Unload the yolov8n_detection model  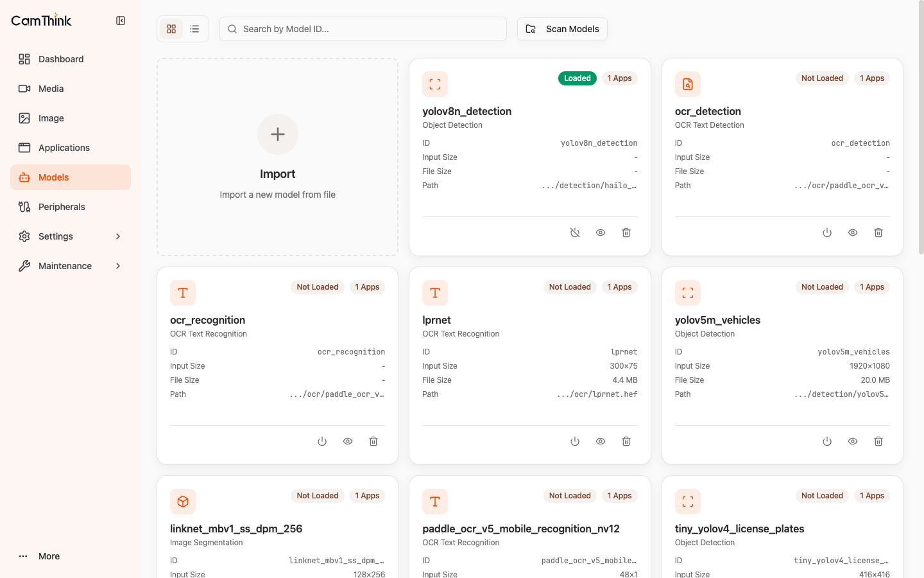pyautogui.click(x=575, y=232)
